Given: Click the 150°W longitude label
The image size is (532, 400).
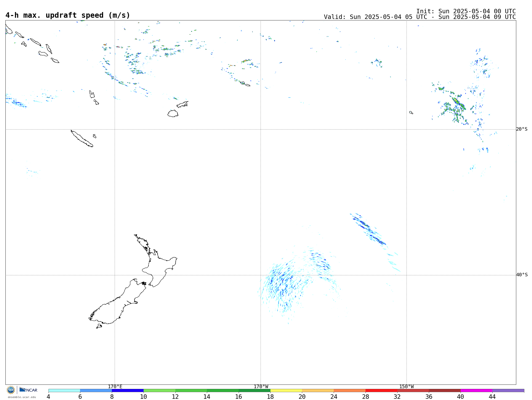Looking at the screenshot, I should pyautogui.click(x=406, y=386).
